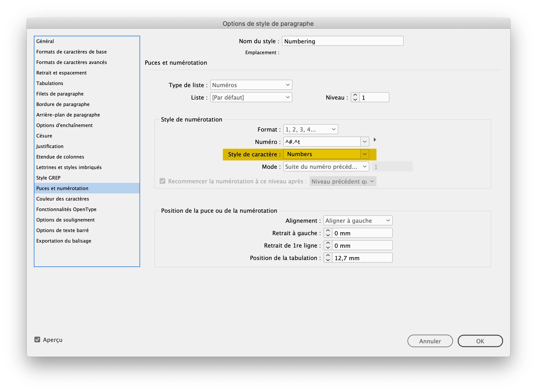
Task: Click the Annuler button
Action: (x=430, y=341)
